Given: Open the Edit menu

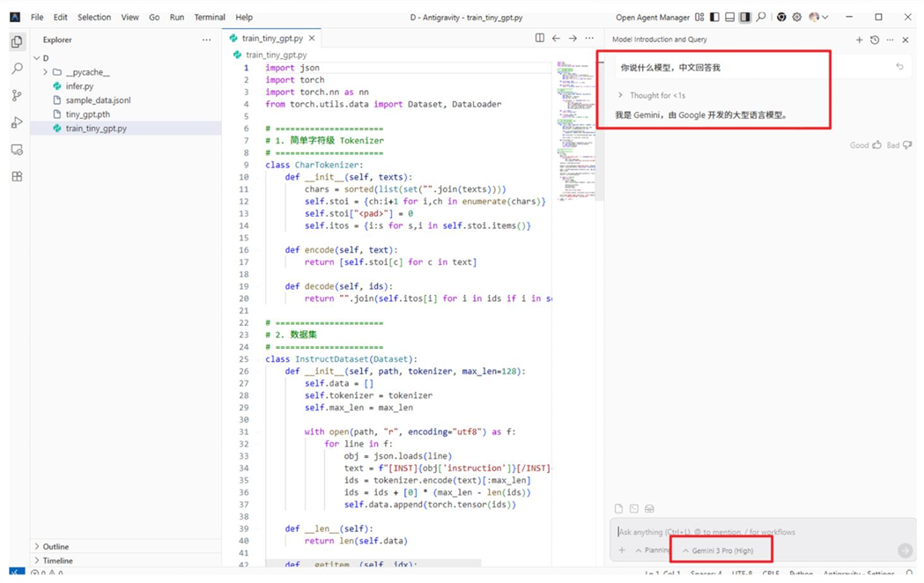Looking at the screenshot, I should point(60,17).
